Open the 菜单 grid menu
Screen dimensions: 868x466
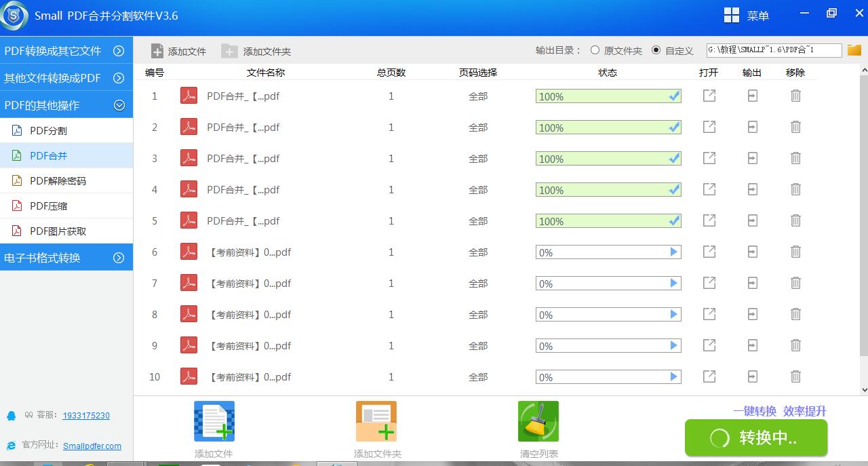pos(746,16)
